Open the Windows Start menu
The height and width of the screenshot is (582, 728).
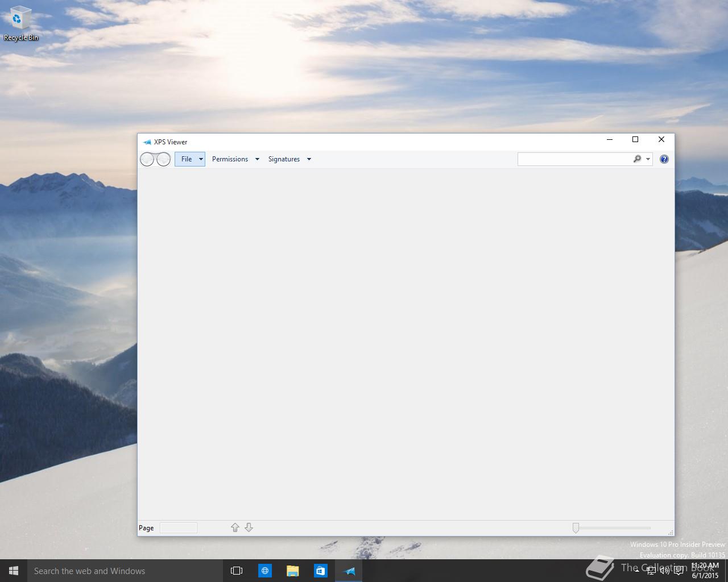(14, 571)
